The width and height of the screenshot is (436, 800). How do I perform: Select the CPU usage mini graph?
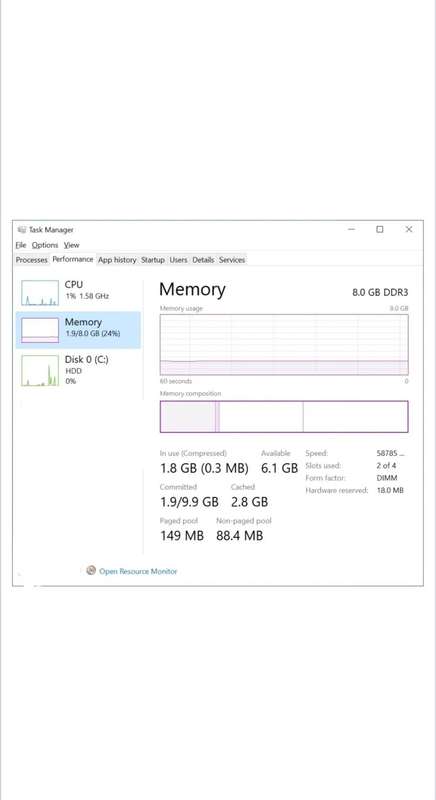coord(40,293)
